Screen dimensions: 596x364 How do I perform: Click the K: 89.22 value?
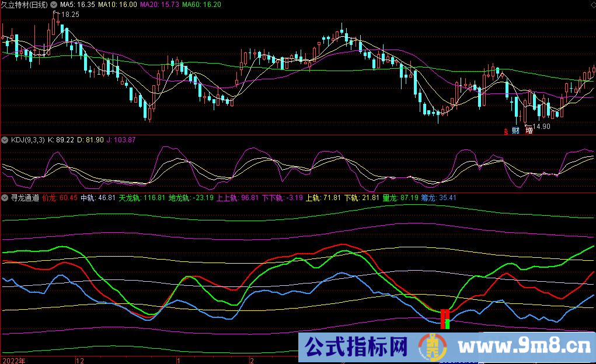(61, 140)
